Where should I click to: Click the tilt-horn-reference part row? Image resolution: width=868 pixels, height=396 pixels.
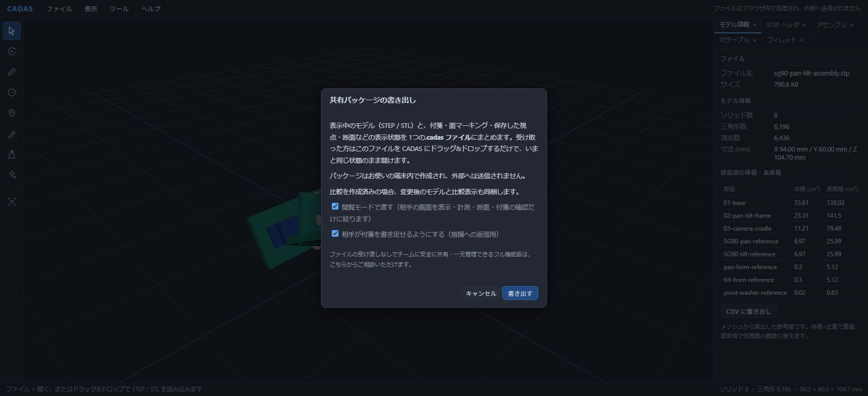pos(790,280)
